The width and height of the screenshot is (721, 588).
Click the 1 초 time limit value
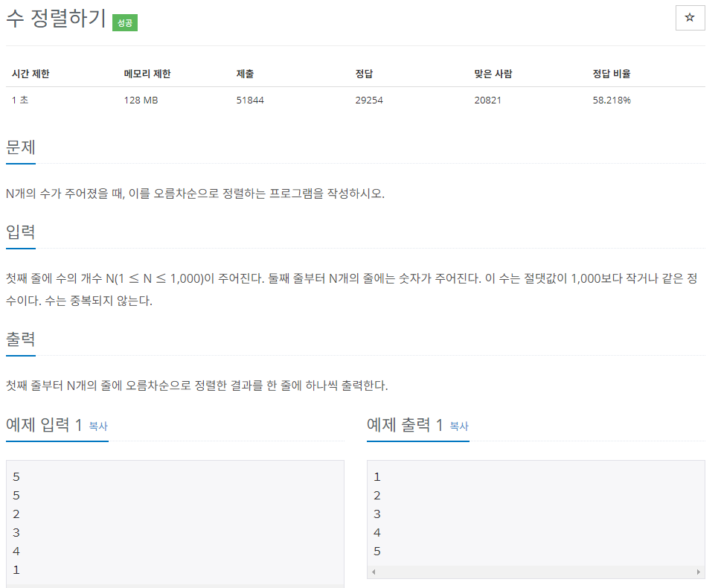[20, 100]
